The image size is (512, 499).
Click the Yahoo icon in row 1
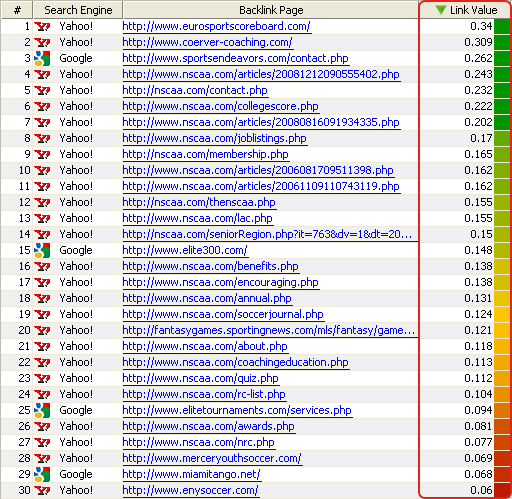[42, 26]
